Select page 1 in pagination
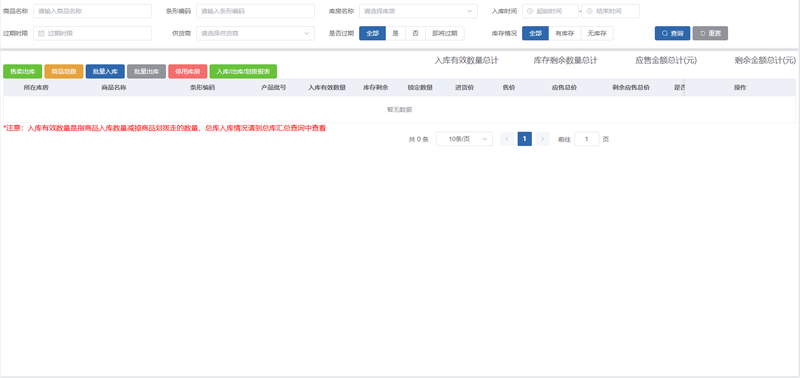The image size is (800, 378). (524, 139)
